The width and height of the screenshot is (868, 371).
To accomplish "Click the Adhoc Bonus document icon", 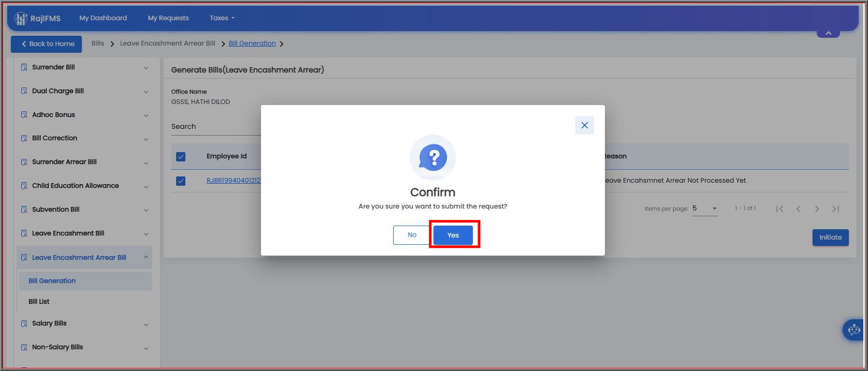I will [x=24, y=115].
